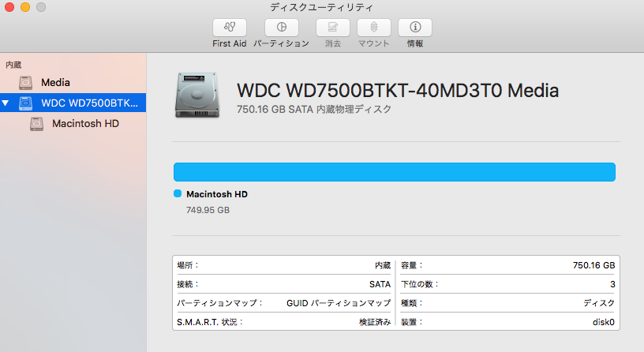The width and height of the screenshot is (644, 352).
Task: Click the Macintosh HD volume icon in sidebar
Action: 36,124
